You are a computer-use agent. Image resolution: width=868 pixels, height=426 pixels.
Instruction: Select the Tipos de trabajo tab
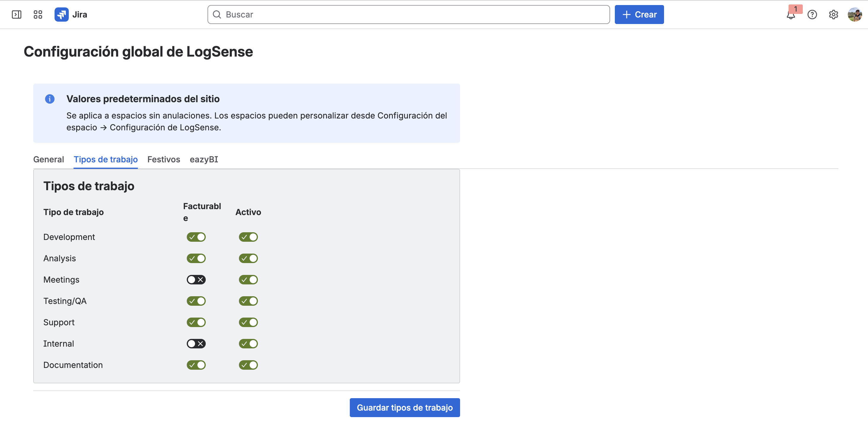(106, 159)
